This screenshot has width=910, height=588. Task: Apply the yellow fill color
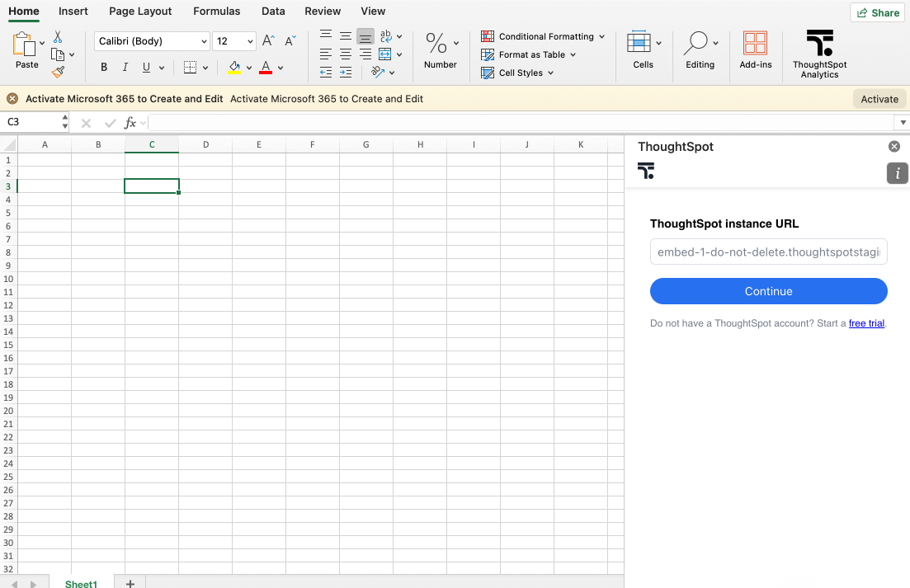234,68
